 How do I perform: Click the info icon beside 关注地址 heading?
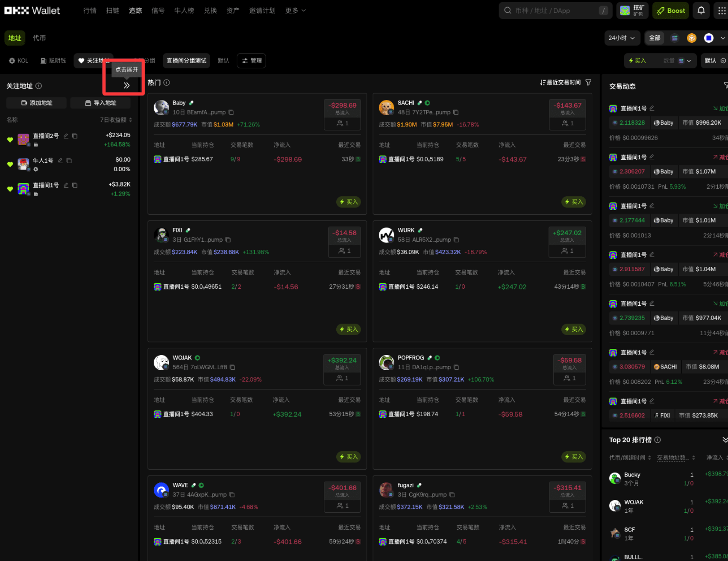click(38, 86)
